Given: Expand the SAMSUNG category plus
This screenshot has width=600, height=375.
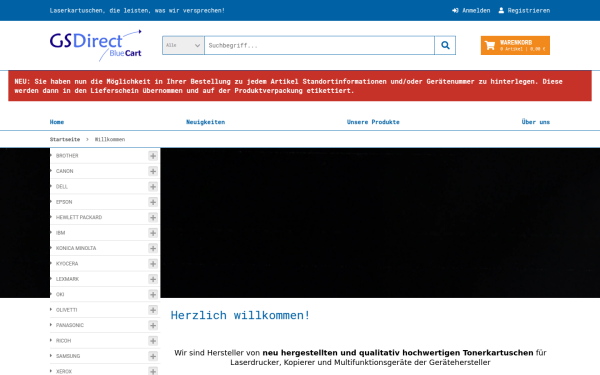Looking at the screenshot, I should click(153, 356).
